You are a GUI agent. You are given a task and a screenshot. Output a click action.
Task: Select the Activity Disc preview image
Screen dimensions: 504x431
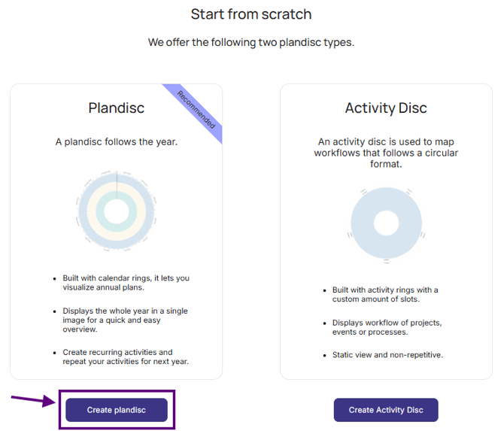386,224
